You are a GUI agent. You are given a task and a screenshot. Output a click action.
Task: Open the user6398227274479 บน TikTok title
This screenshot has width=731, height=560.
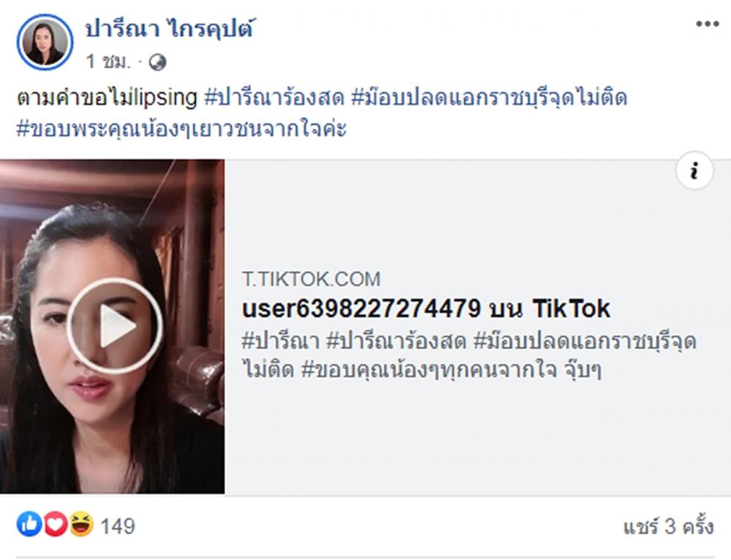tap(425, 309)
